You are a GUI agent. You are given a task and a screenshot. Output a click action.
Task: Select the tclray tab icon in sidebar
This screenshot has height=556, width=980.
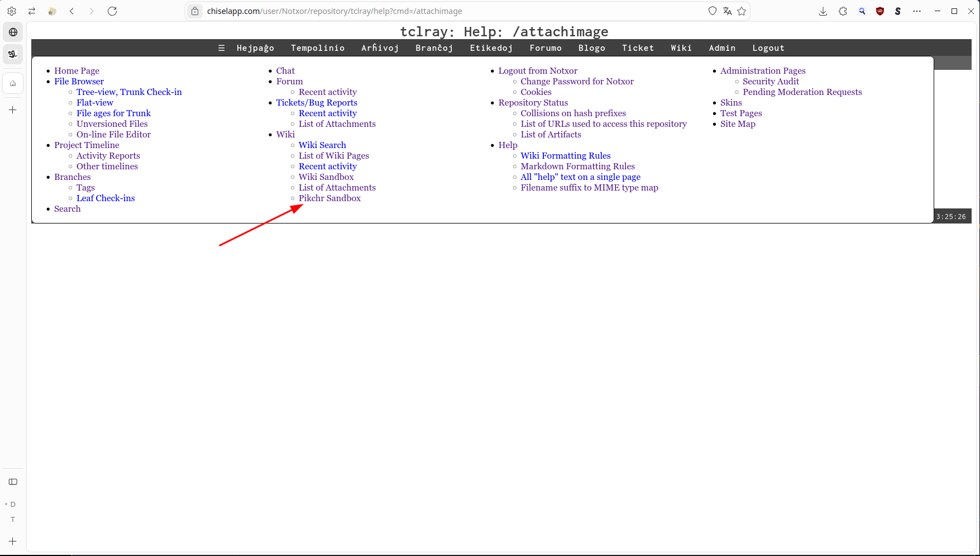click(13, 54)
